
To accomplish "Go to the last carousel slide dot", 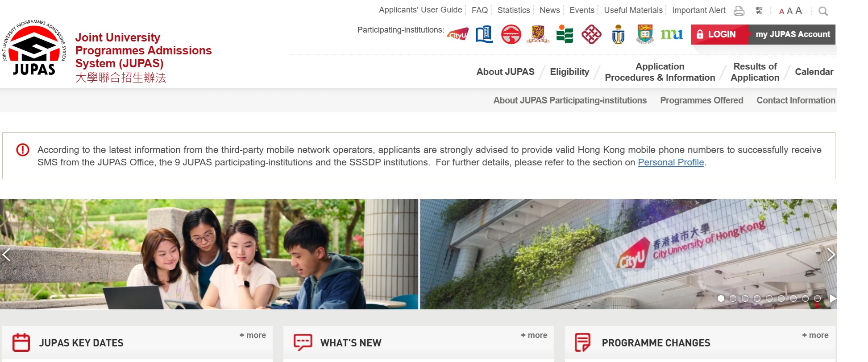I will click(817, 299).
